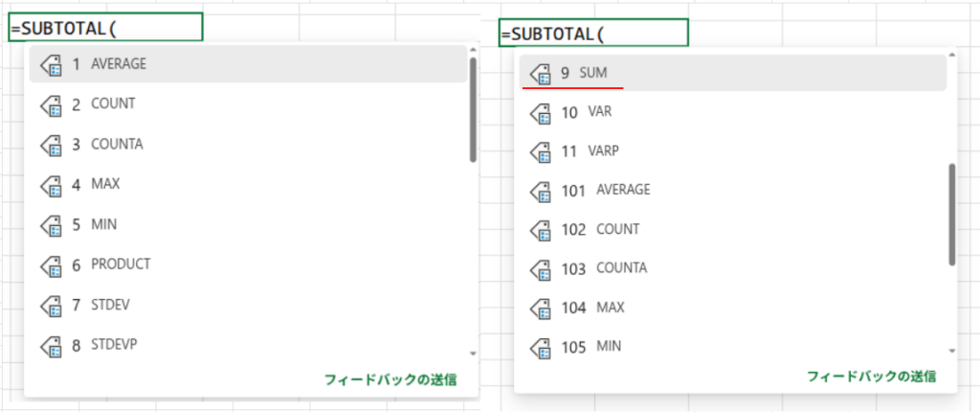Click the tag icon next to 8 STDEVP
Screen dimensions: 980x412
(52, 345)
